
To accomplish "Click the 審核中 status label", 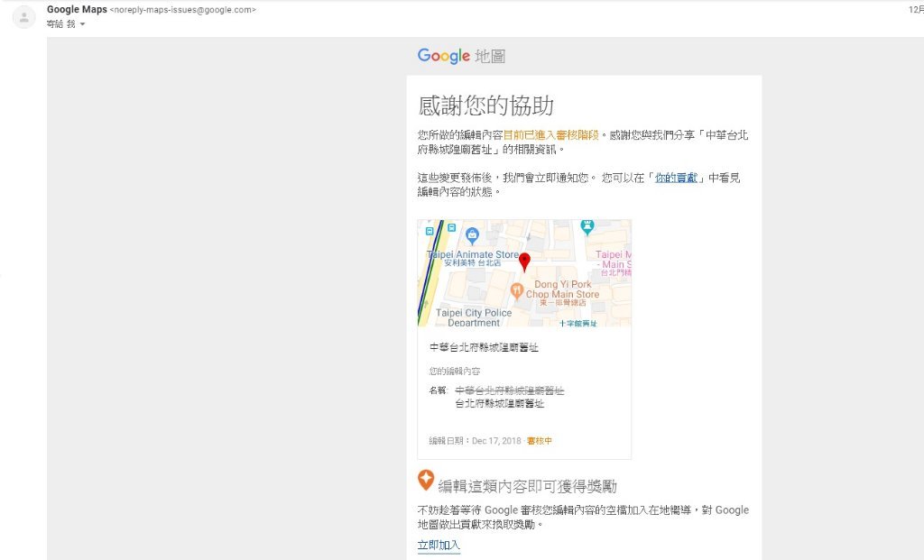I will tap(540, 440).
